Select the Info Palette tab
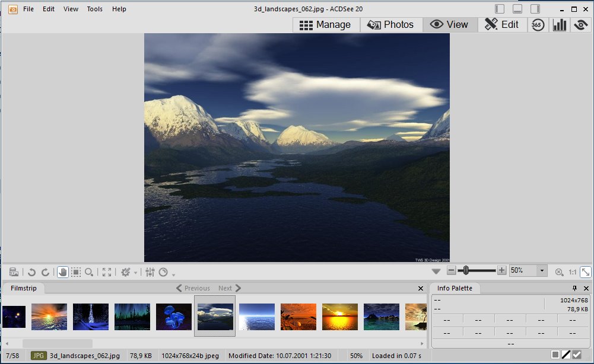The height and width of the screenshot is (364, 594). (x=455, y=288)
